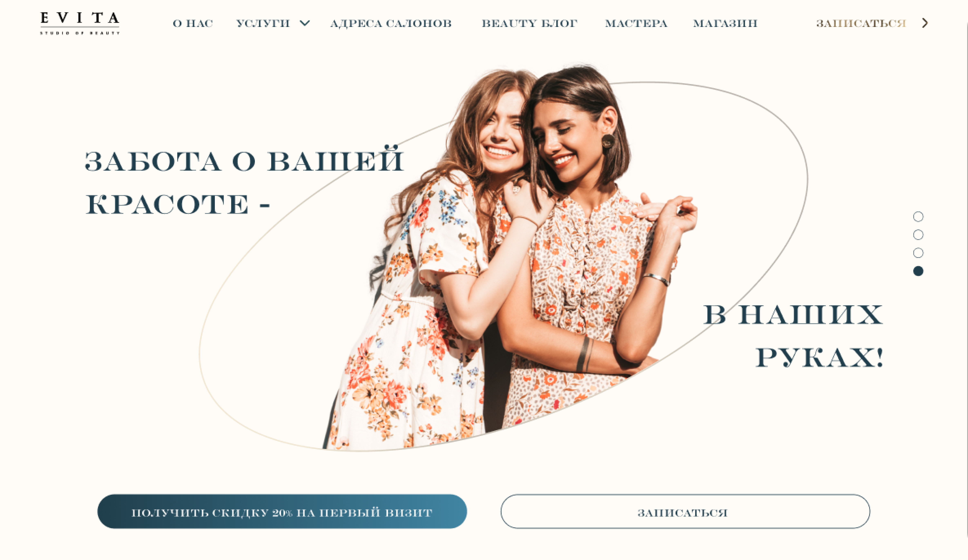
Task: Select the third slider dot
Action: [x=918, y=253]
